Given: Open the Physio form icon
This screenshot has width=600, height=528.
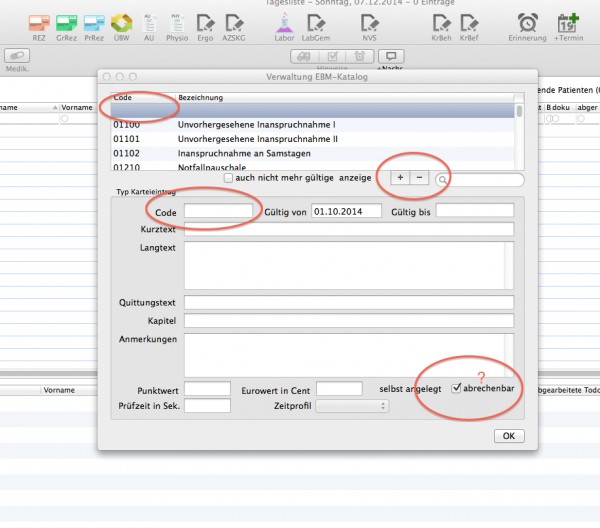Looking at the screenshot, I should coord(177,24).
